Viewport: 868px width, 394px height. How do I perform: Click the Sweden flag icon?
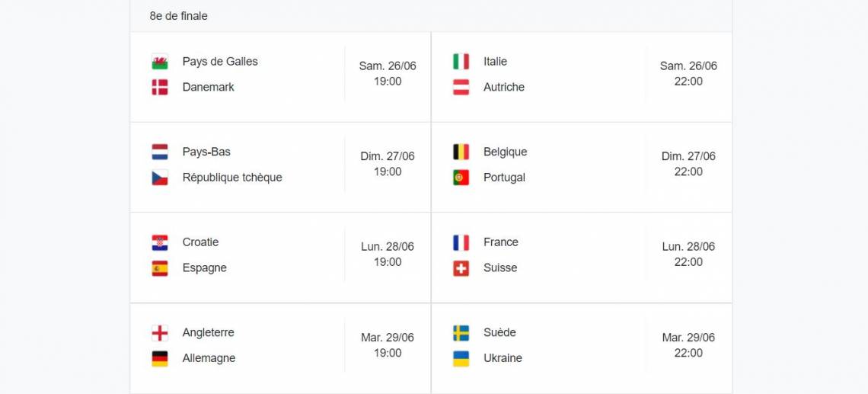tap(461, 333)
